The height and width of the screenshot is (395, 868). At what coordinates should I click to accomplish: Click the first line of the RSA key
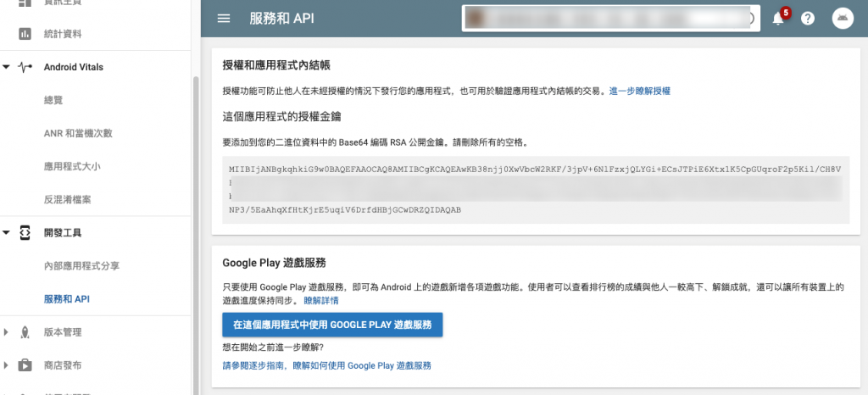coord(535,170)
